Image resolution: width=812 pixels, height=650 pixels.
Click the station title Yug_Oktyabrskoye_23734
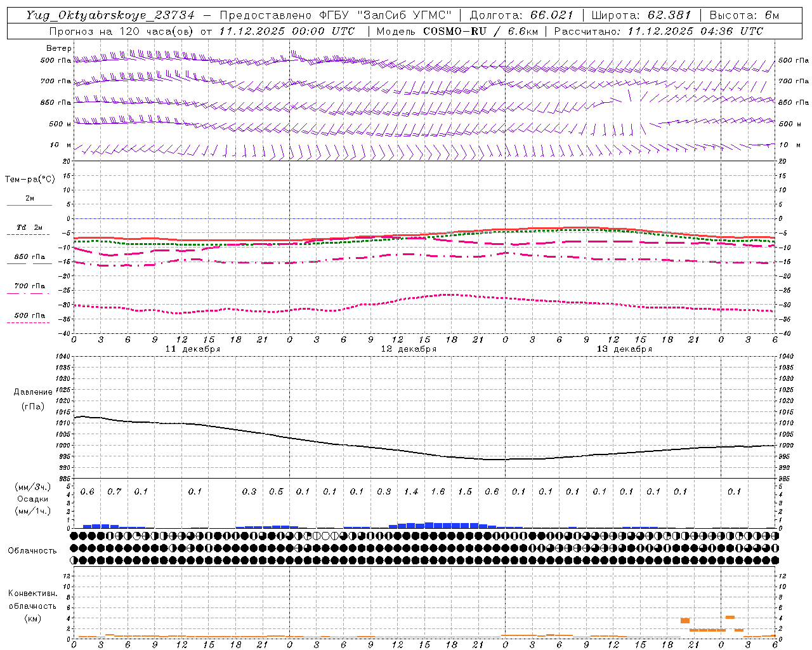coord(110,15)
